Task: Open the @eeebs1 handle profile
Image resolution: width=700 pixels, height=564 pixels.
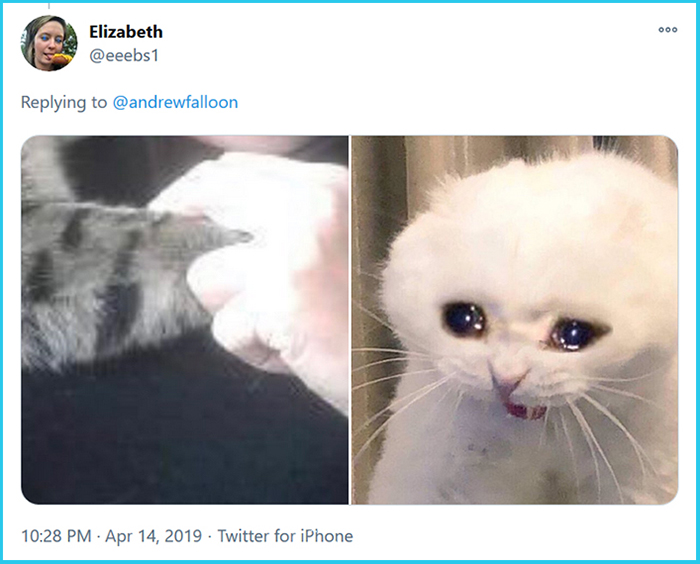Action: click(x=124, y=55)
